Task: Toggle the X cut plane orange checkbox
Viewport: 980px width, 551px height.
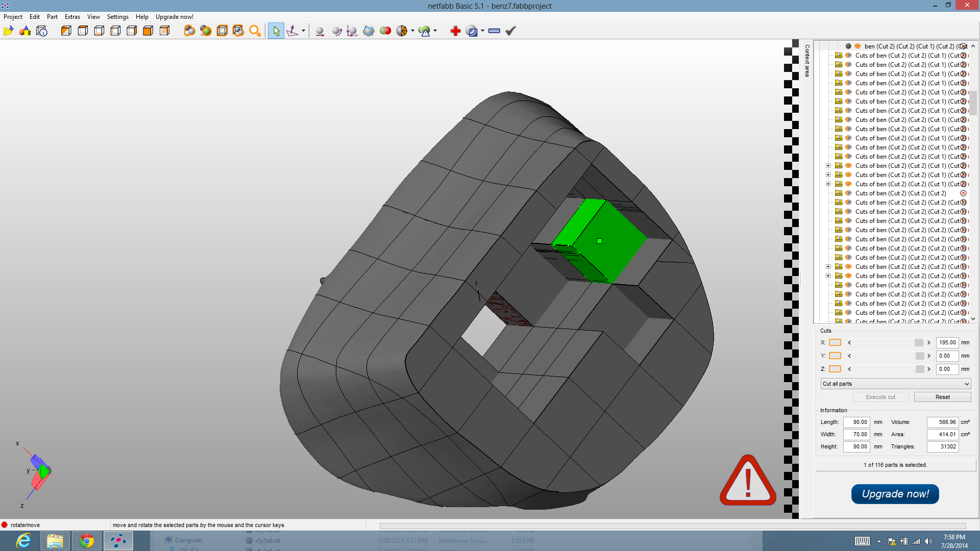Action: 835,343
